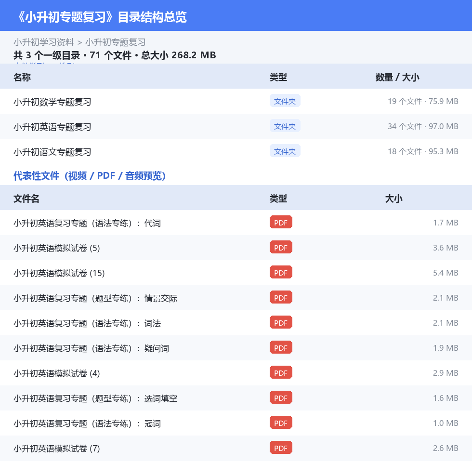Image resolution: width=472 pixels, height=476 pixels.
Task: Open file 小升初英语复习专题（题型专练）：选词填空
Action: point(95,398)
